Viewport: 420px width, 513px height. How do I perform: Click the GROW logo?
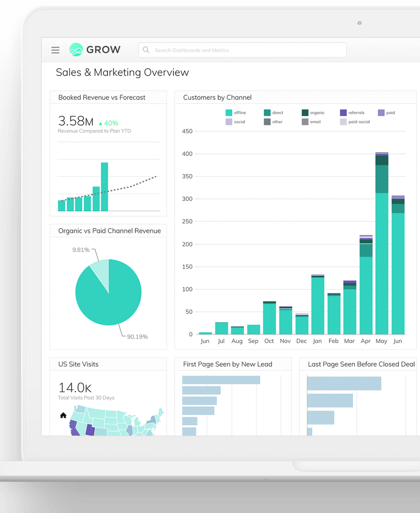point(94,49)
